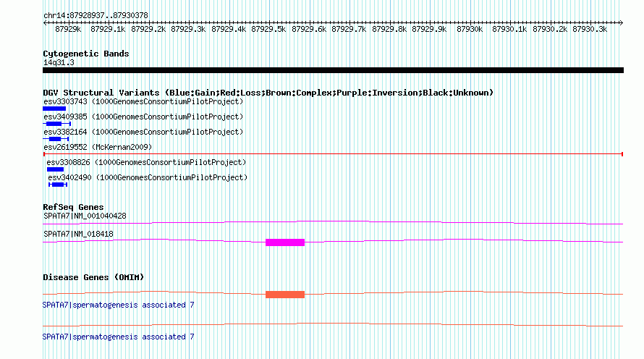Click the chr14:87928937..87930378 coordinate label
644x359 pixels.
96,15
